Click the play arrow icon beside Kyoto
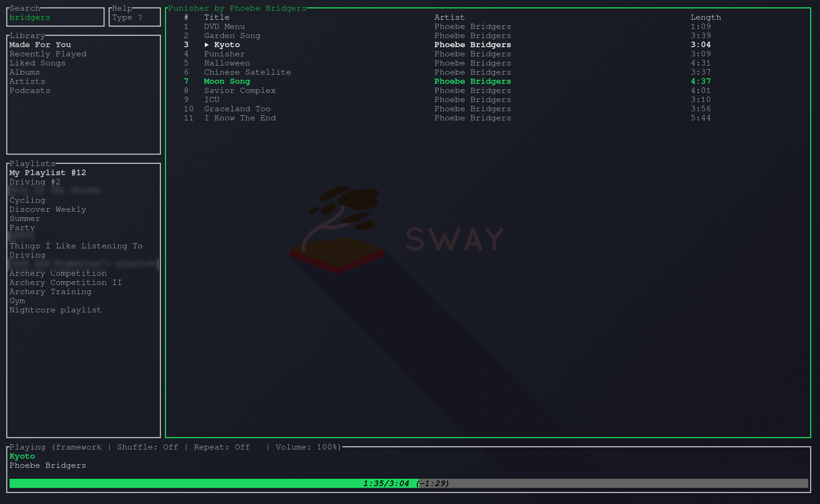The height and width of the screenshot is (504, 820). [207, 45]
